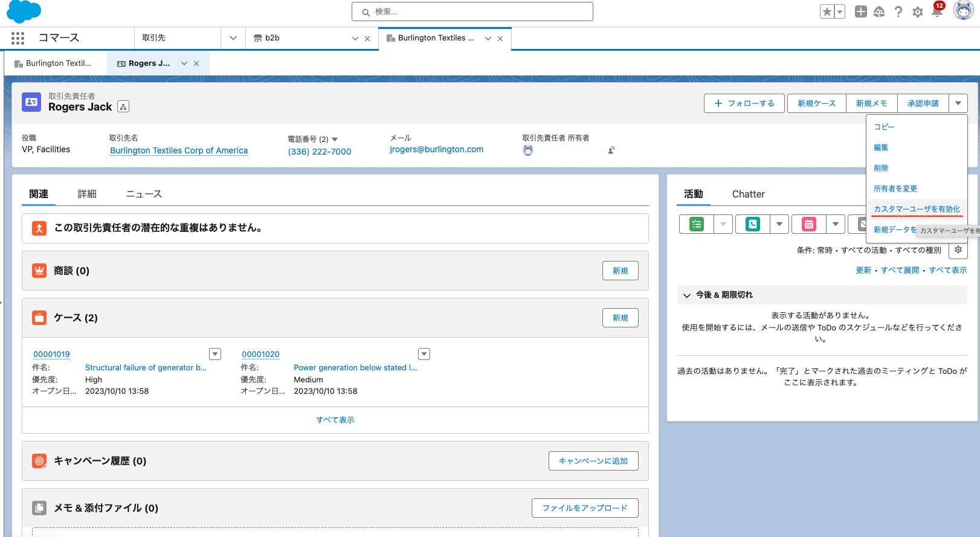Open the notifications bell
The image size is (980, 537).
click(937, 11)
